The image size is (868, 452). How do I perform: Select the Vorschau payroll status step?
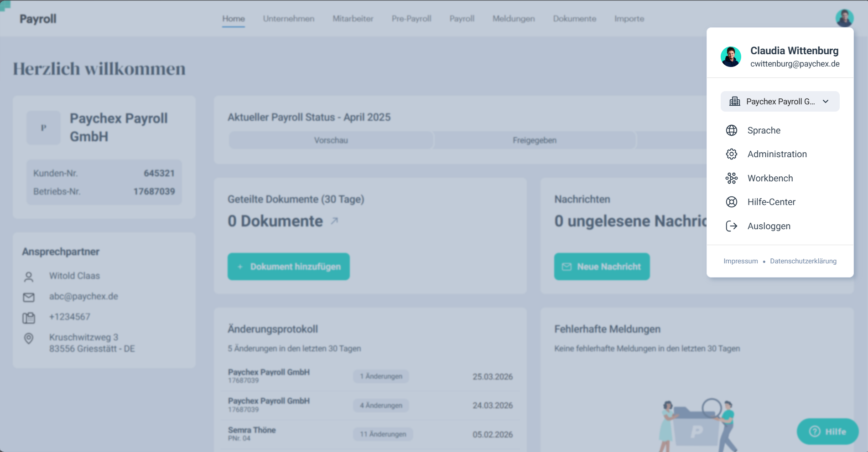coord(331,140)
